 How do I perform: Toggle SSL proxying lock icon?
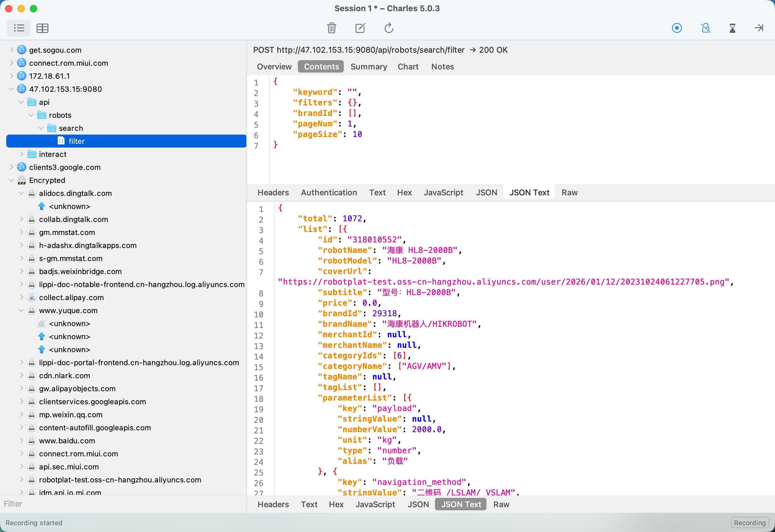[706, 28]
